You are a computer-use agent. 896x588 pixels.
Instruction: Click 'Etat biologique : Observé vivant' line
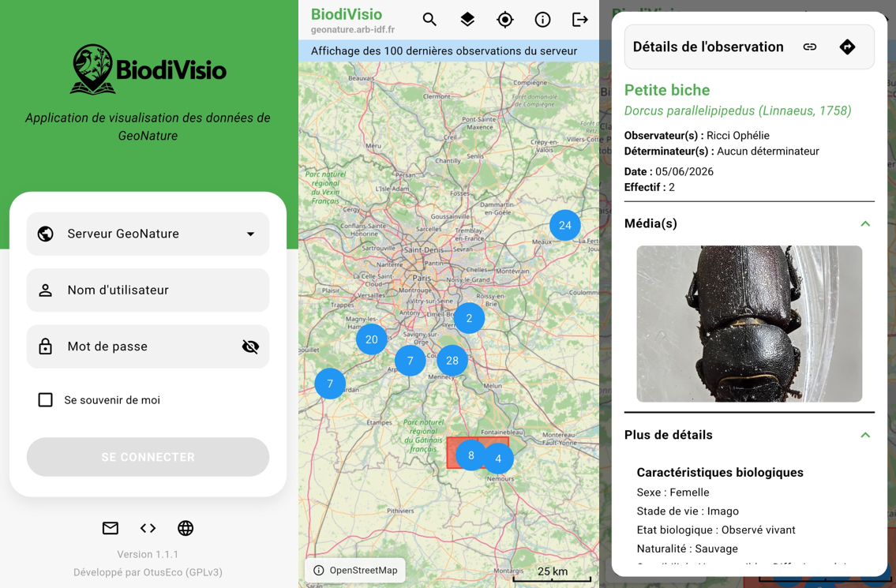click(716, 530)
